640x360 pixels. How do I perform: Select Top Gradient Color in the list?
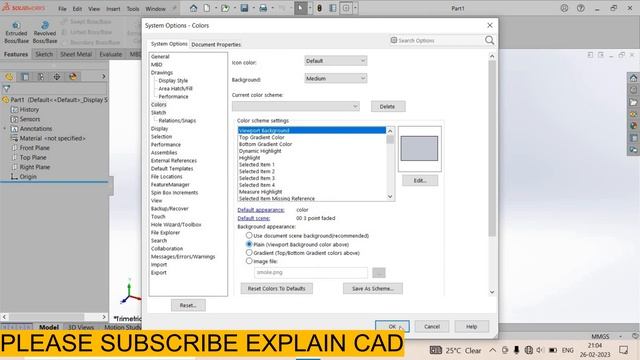click(x=262, y=138)
